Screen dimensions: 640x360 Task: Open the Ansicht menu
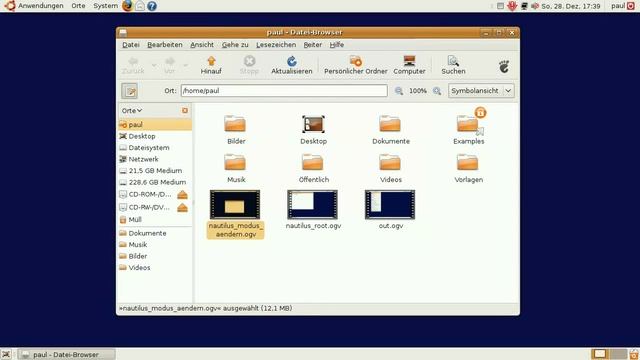pyautogui.click(x=202, y=45)
